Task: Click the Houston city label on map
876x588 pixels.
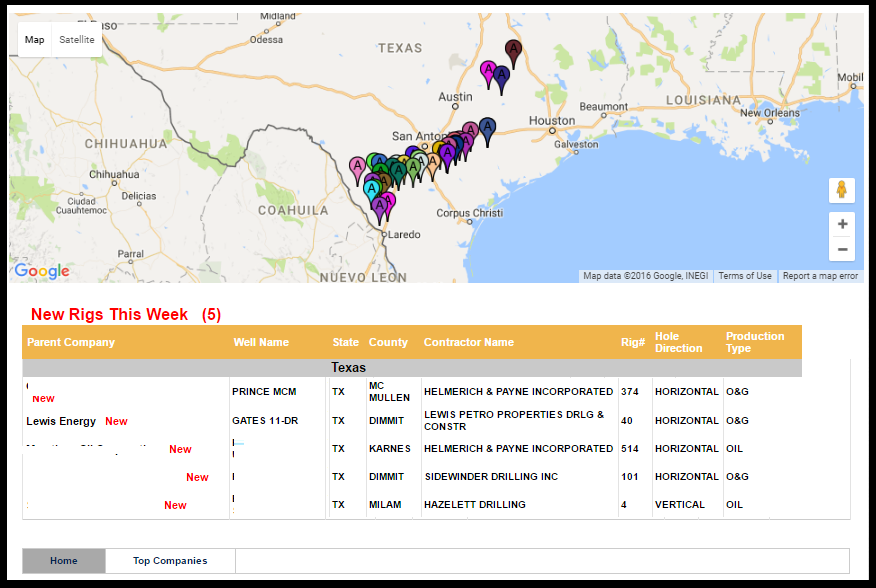Action: [551, 121]
